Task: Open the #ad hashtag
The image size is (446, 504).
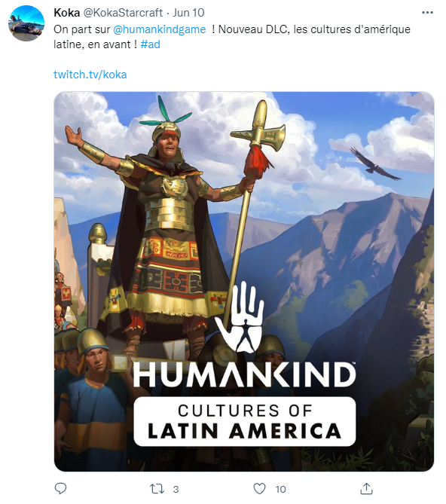Action: click(150, 44)
